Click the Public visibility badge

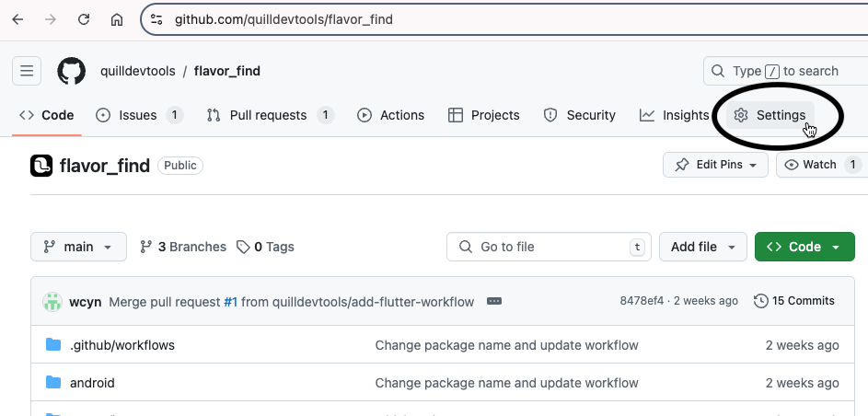coord(180,166)
